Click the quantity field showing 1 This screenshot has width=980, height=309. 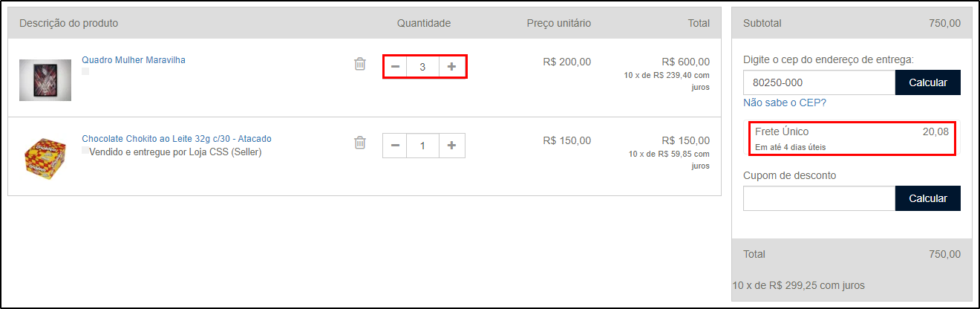tap(422, 146)
